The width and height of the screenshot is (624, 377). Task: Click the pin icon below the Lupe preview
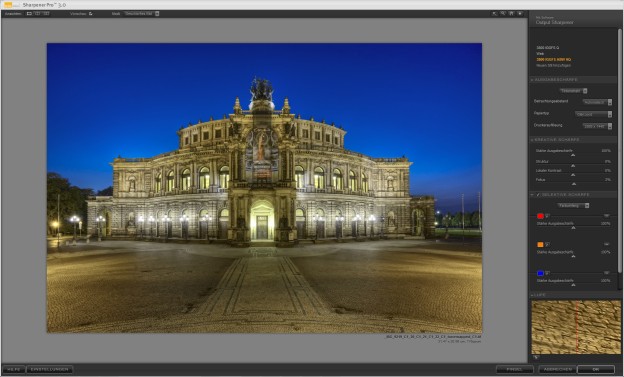535,357
